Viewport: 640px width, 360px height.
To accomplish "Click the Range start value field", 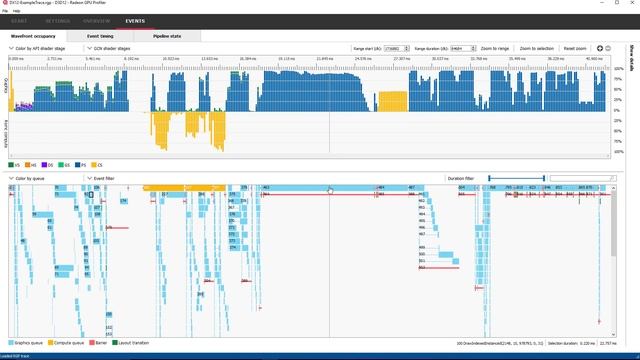I will tap(394, 49).
